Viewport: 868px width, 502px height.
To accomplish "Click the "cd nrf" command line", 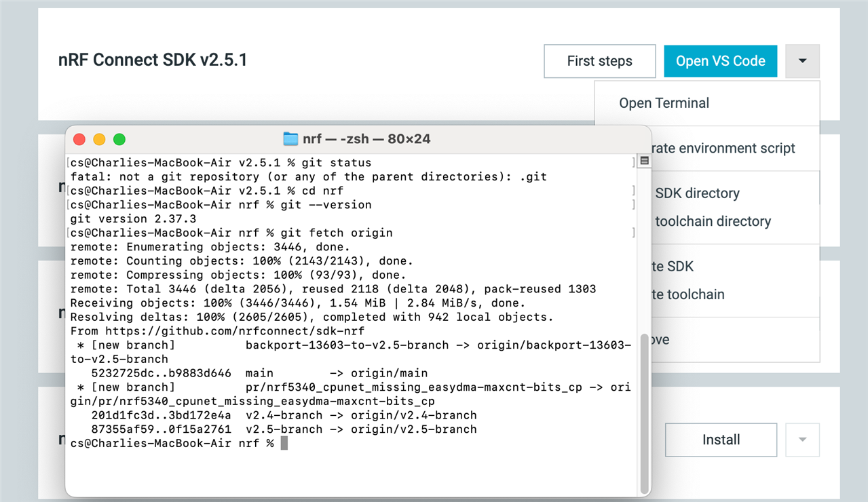I will coord(206,191).
